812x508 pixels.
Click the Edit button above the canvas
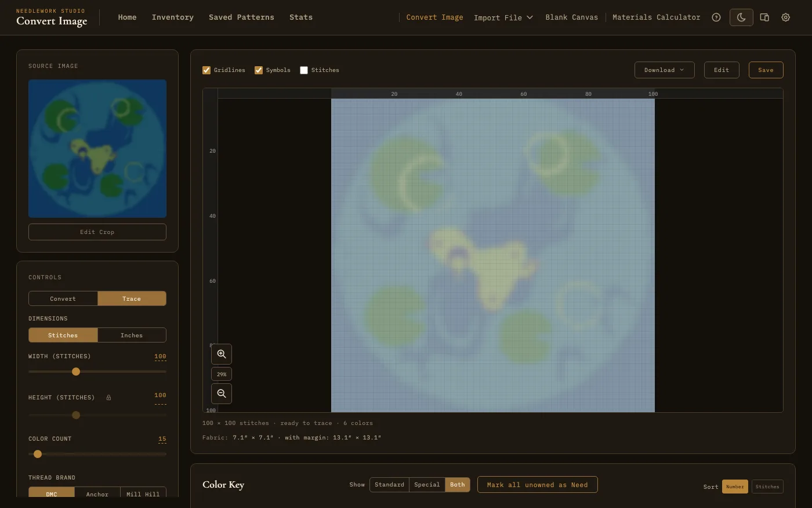(722, 70)
